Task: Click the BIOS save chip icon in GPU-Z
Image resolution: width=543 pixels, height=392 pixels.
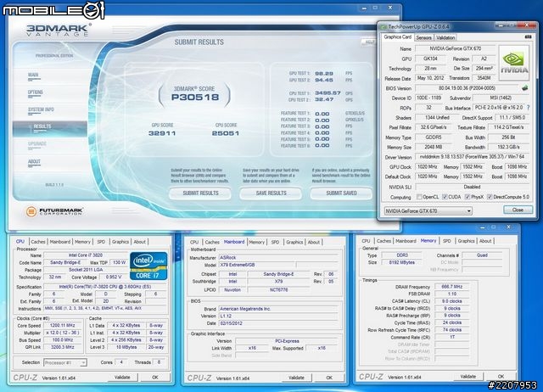Action: [525, 88]
